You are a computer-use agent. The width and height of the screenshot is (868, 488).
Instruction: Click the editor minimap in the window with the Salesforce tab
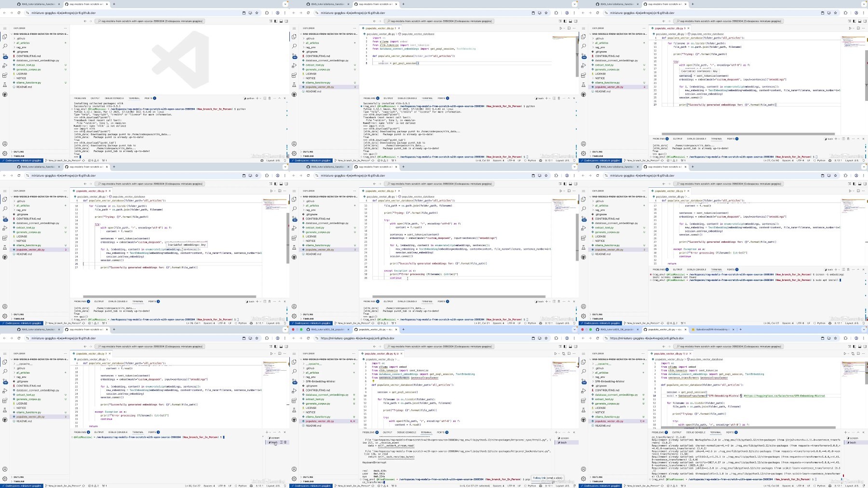tap(853, 369)
